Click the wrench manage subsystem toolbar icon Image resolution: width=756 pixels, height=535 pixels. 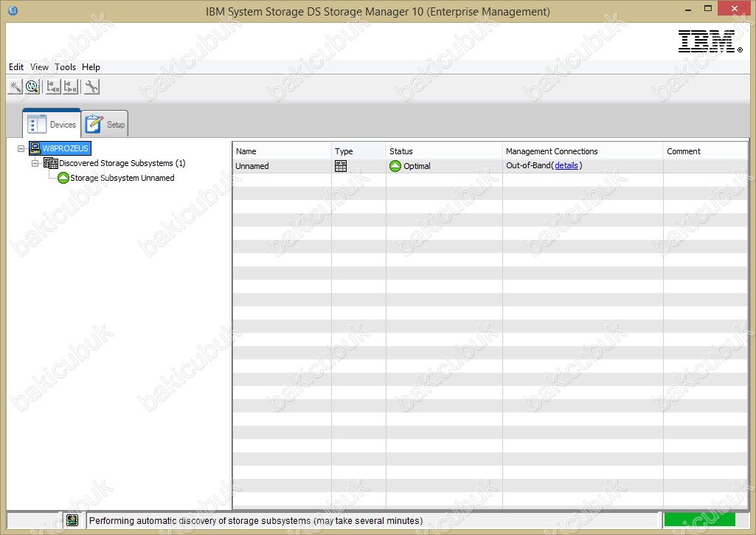[91, 87]
